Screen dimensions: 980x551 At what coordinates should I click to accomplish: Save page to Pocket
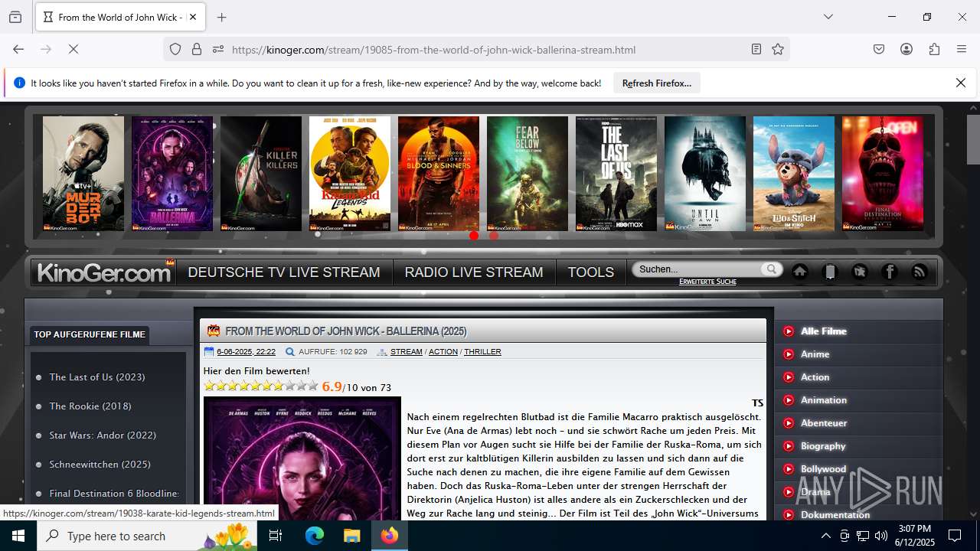point(879,49)
